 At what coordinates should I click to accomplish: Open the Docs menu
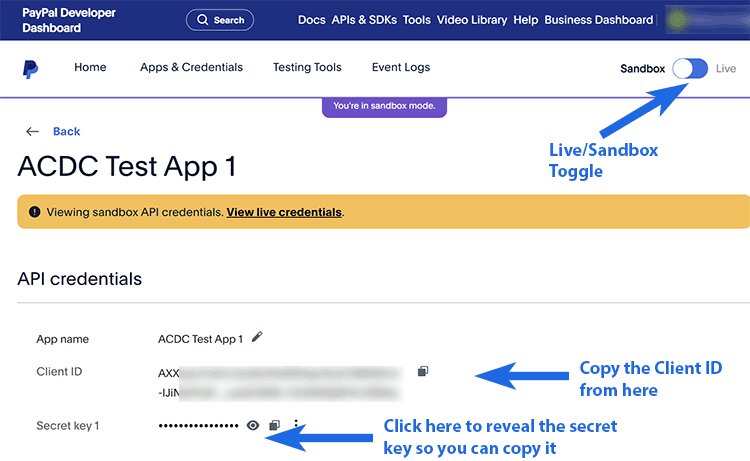pyautogui.click(x=311, y=20)
